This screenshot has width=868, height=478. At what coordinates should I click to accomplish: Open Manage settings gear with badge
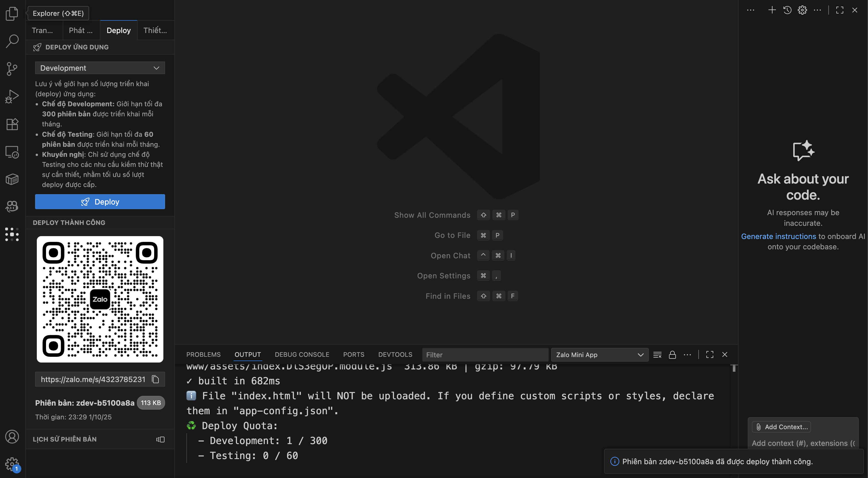(x=12, y=464)
